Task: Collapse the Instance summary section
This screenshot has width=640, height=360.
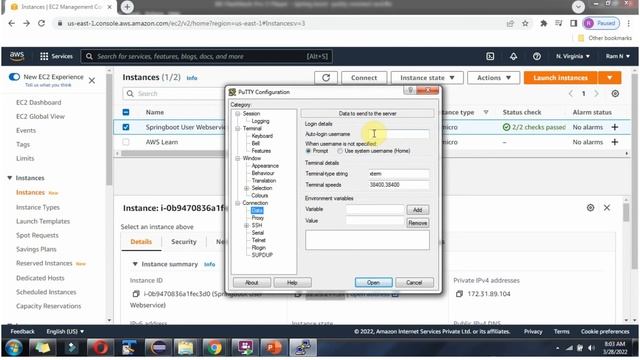Action: (135, 264)
